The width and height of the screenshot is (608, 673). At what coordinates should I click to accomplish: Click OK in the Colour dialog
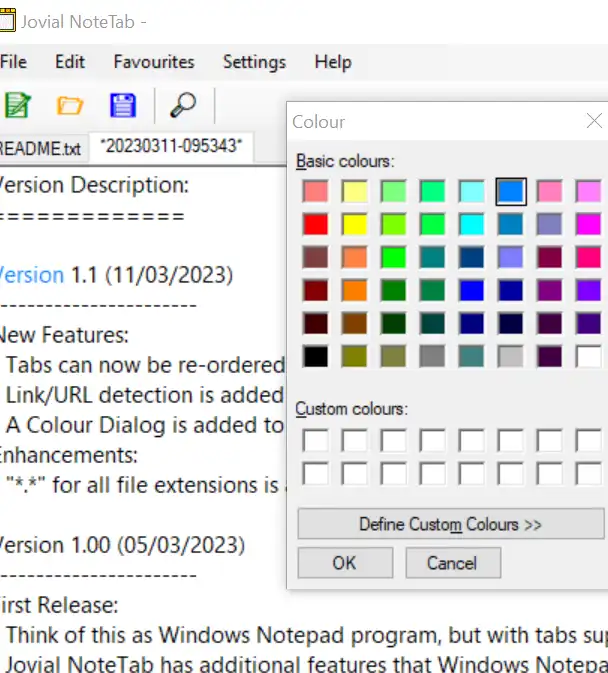click(345, 563)
